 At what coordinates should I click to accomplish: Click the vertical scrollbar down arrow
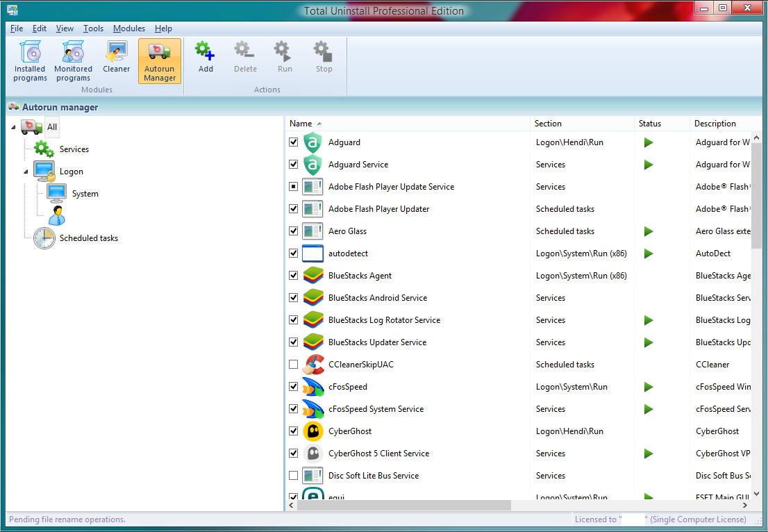click(x=756, y=494)
